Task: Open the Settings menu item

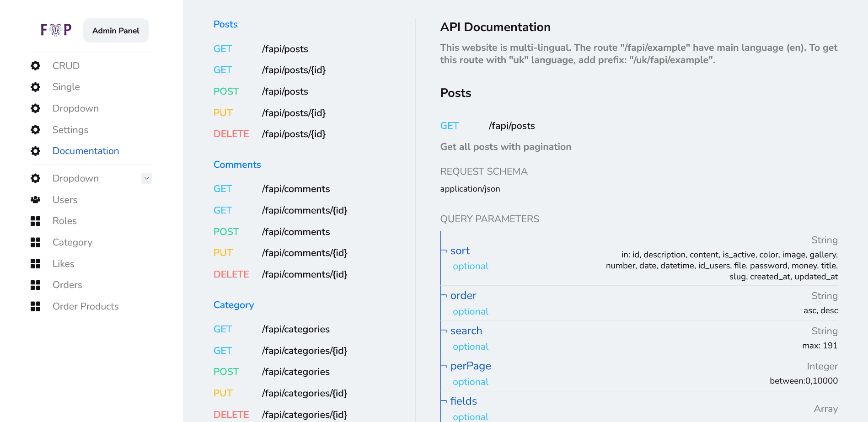Action: (x=70, y=130)
